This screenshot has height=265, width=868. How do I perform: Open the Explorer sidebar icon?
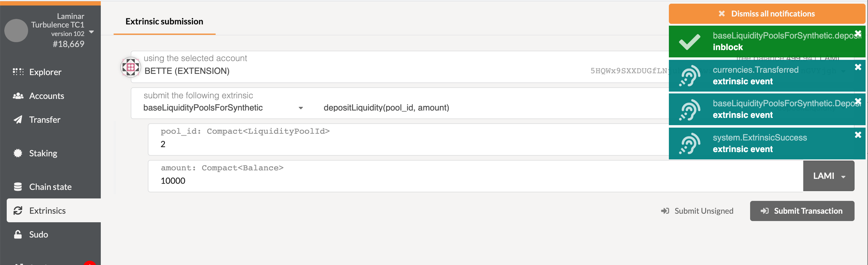18,72
